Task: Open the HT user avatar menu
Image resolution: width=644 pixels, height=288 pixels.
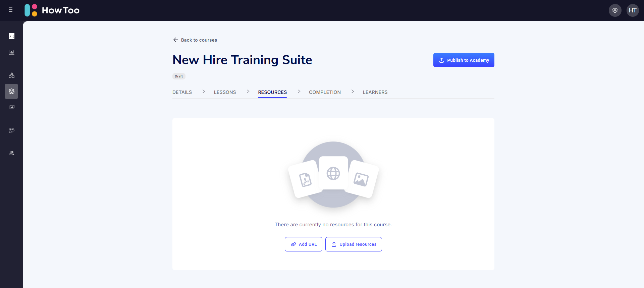Action: pos(633,10)
